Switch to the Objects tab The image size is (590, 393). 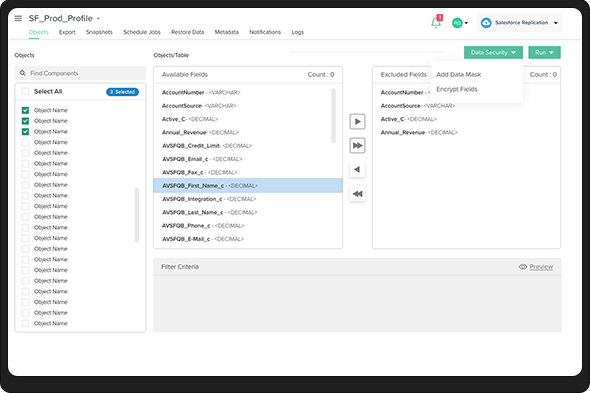click(x=38, y=32)
